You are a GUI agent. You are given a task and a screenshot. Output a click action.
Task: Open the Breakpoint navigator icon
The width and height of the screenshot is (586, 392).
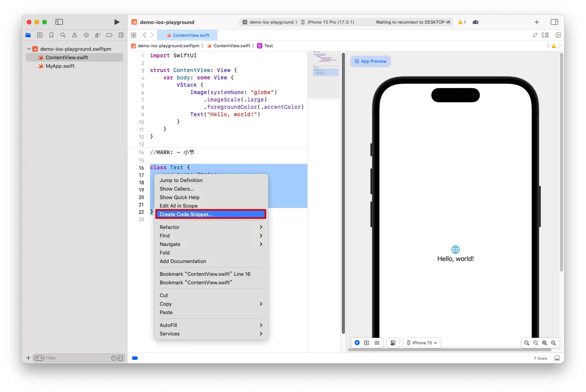pyautogui.click(x=109, y=35)
